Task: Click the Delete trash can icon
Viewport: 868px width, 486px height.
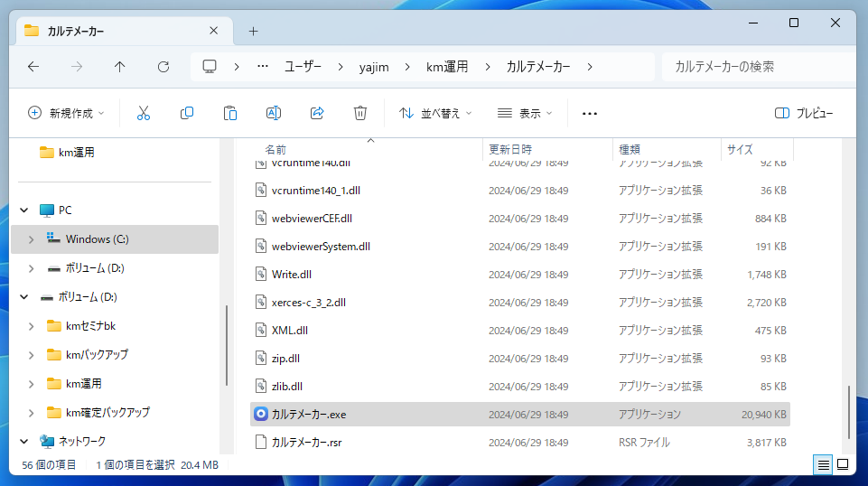Action: [360, 113]
